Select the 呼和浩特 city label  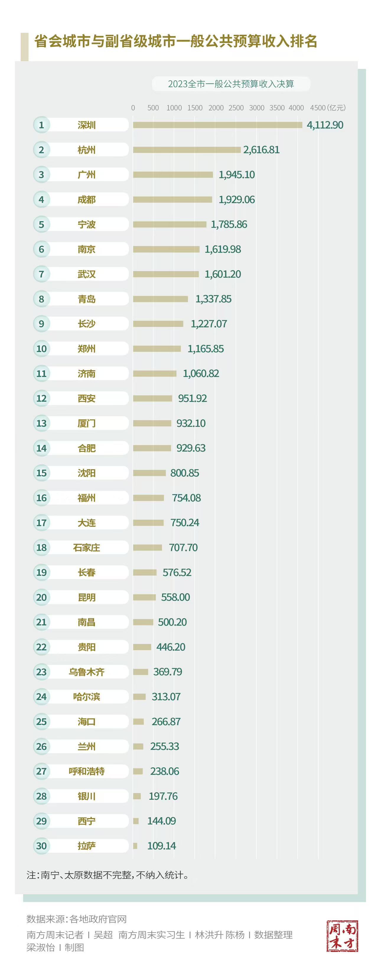click(x=87, y=771)
